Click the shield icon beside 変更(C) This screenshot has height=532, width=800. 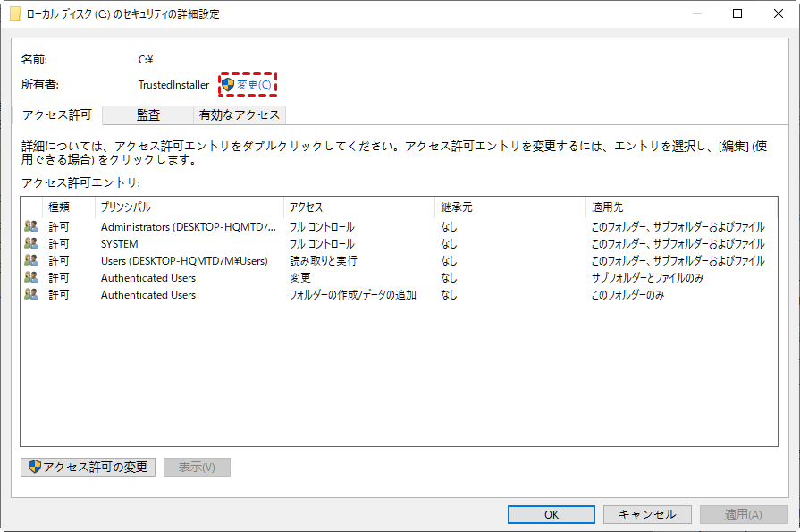[228, 84]
